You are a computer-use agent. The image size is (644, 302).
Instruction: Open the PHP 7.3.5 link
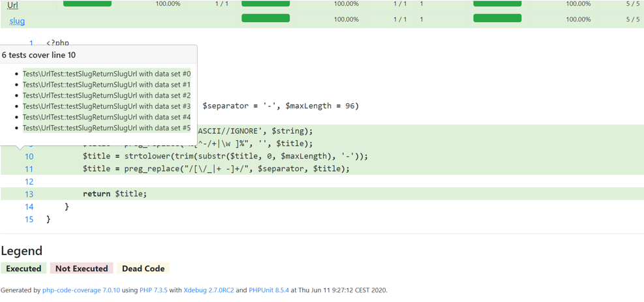(153, 290)
